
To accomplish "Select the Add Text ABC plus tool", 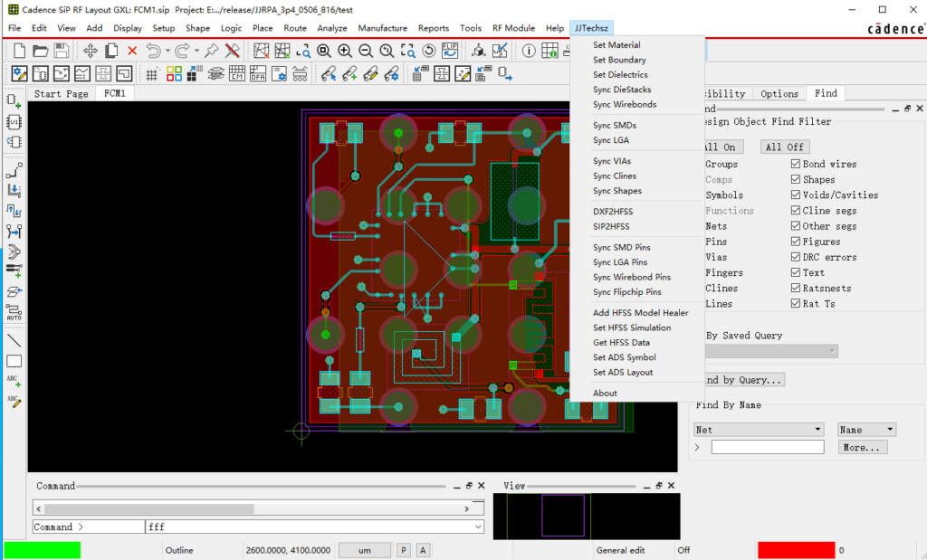I will 14,381.
